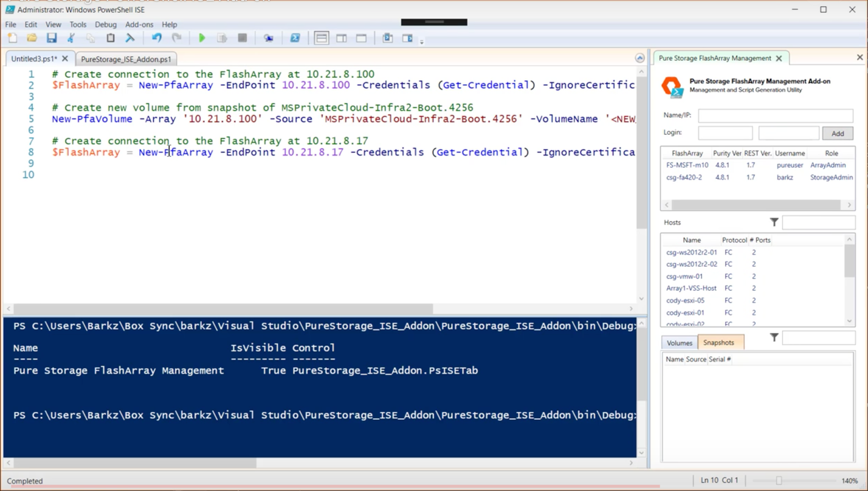This screenshot has height=491, width=868.
Task: Switch to the Volumes tab
Action: [680, 343]
